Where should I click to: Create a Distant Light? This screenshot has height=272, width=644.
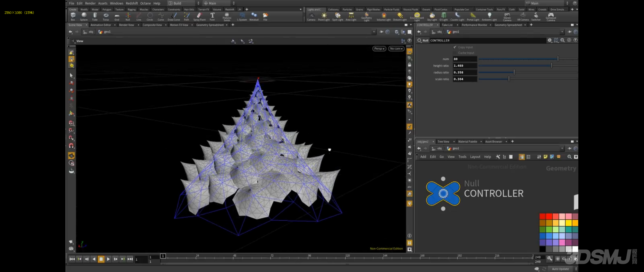point(400,16)
